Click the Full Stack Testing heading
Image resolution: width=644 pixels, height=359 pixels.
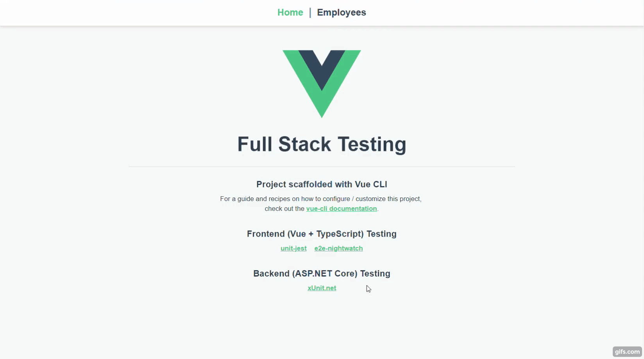[322, 144]
